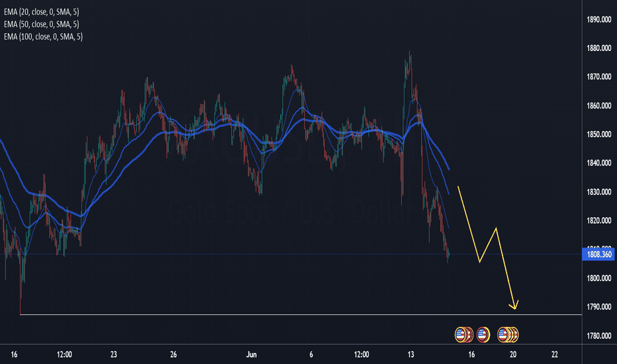Select the EMA (100, close, 0, SMA, 5) legend
Screen dimensions: 617x364
[x=43, y=36]
